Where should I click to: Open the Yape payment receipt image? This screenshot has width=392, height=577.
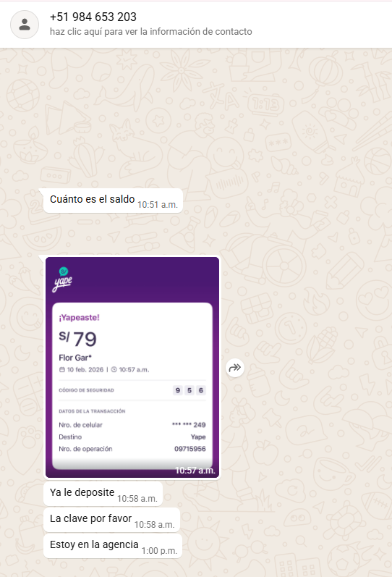pos(132,367)
